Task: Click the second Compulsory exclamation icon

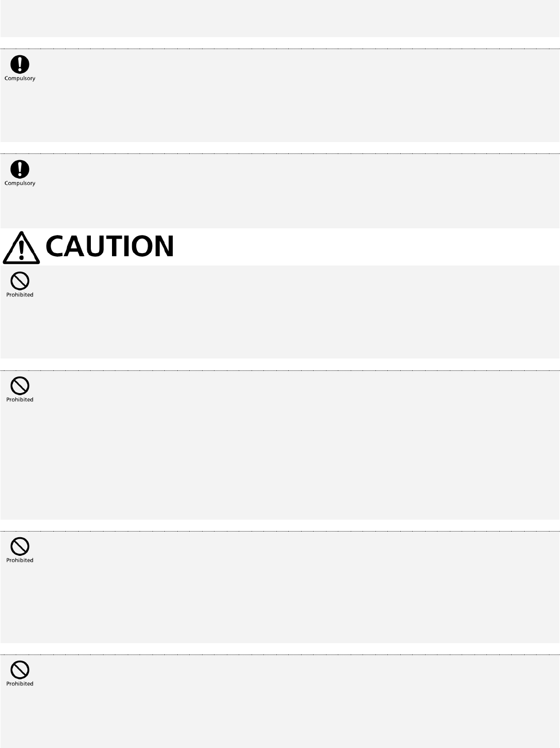Action: point(20,169)
